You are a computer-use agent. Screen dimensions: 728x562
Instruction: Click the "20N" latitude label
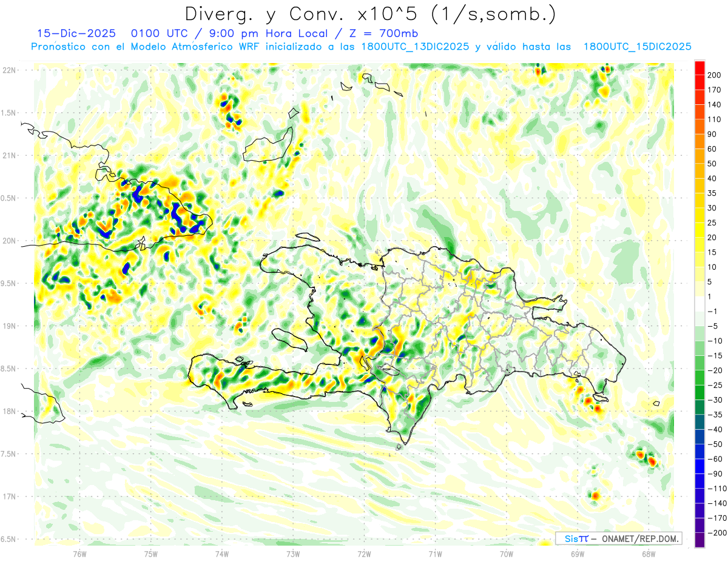coord(9,241)
